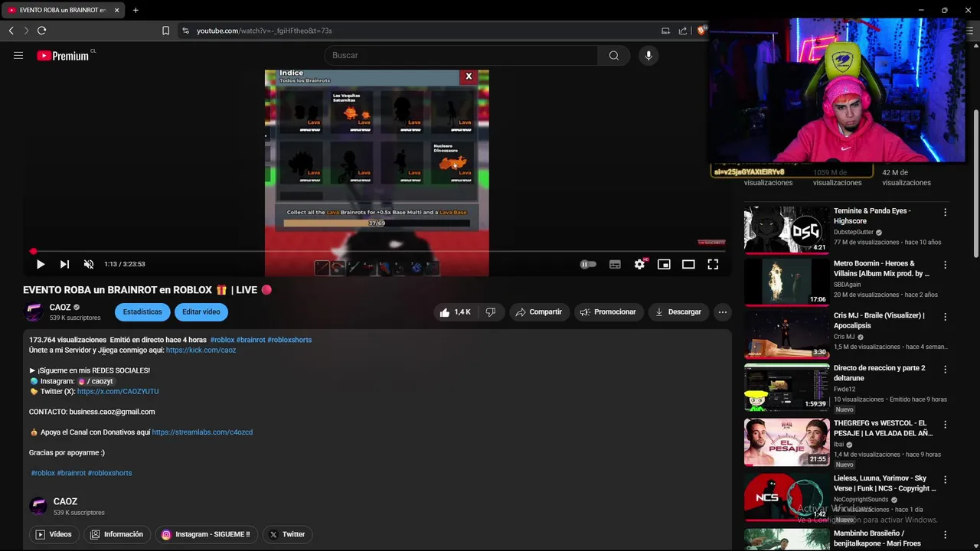This screenshot has width=980, height=551.
Task: Open Instagram - SIGUEME !! chip
Action: (x=206, y=534)
